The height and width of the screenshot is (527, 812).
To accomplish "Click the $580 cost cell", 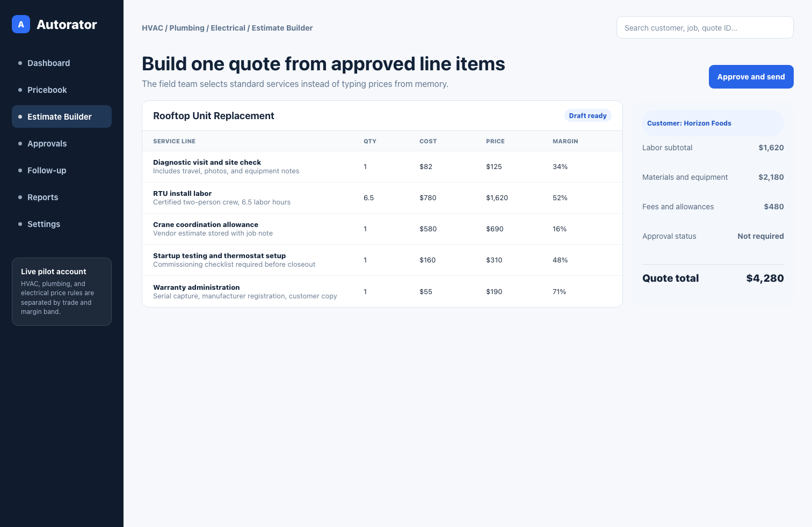I will tap(428, 229).
